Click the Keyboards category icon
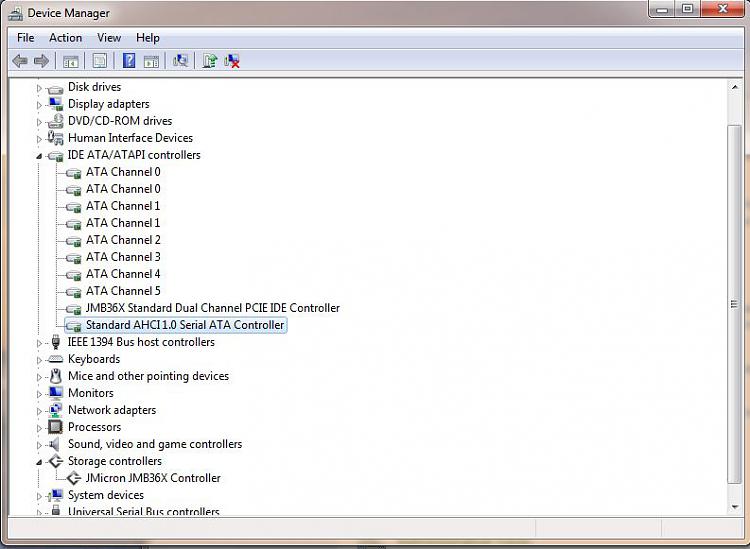Viewport: 750px width, 549px height. tap(55, 359)
